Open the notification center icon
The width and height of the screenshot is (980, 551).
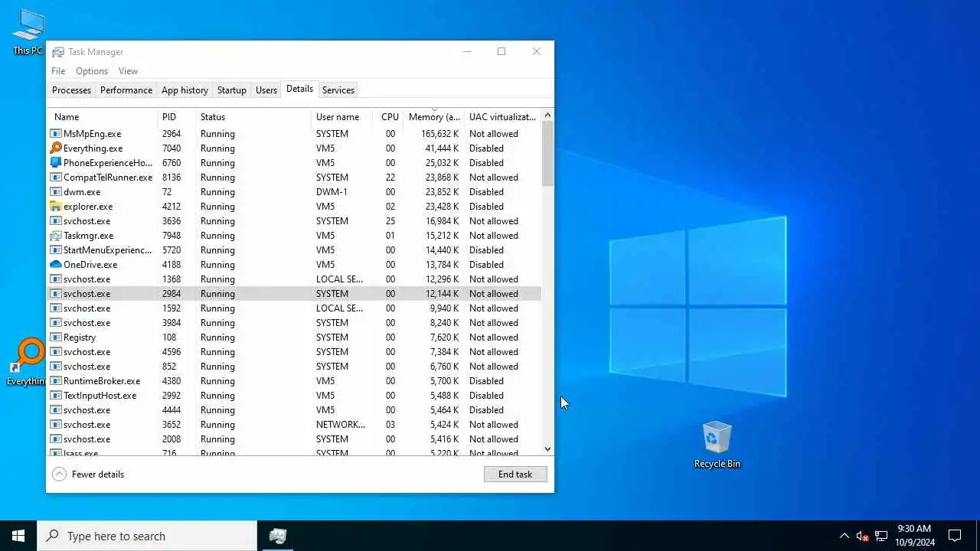tap(955, 536)
